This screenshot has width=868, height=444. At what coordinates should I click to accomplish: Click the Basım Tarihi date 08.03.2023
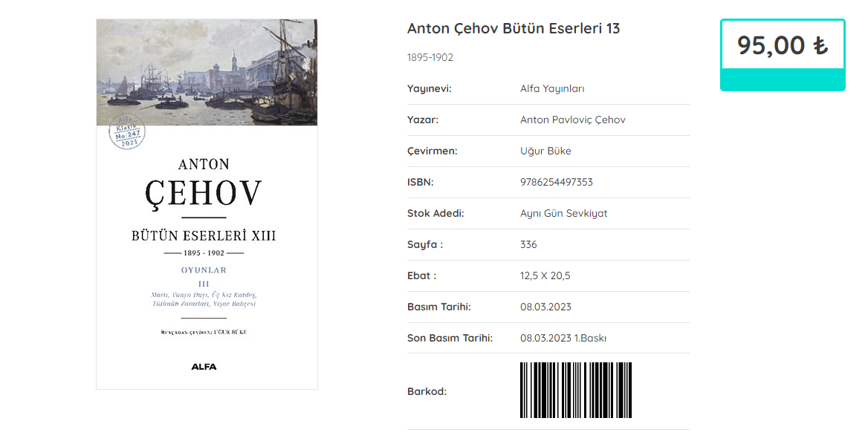tap(545, 307)
